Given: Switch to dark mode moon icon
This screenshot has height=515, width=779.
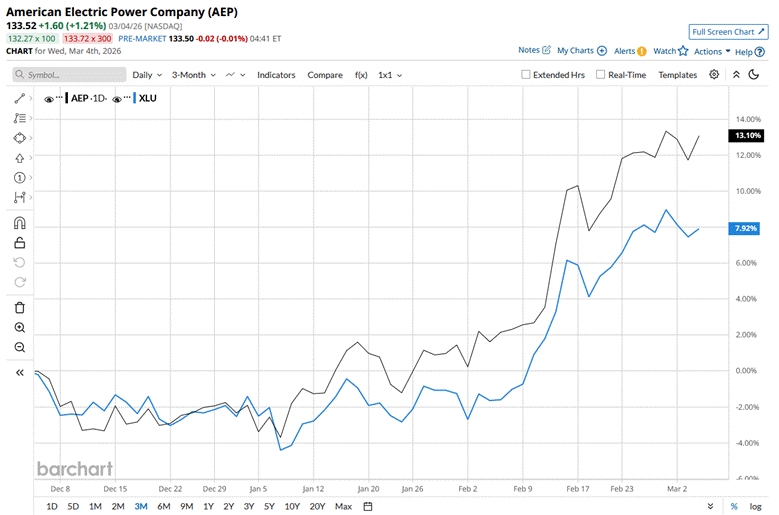Looking at the screenshot, I should click(x=754, y=74).
